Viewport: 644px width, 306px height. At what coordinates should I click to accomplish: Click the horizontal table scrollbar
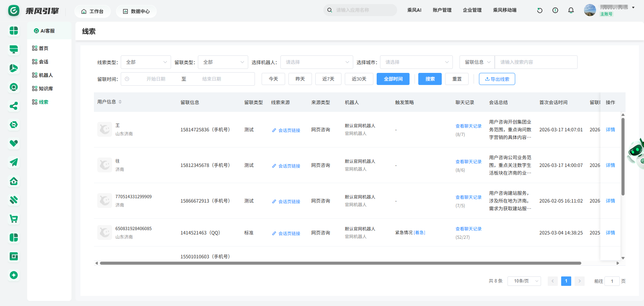[x=340, y=263]
